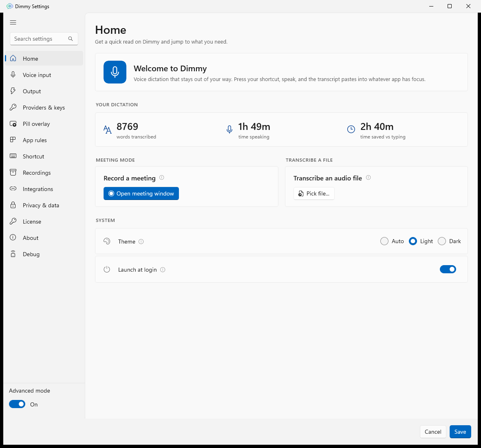The height and width of the screenshot is (448, 481).
Task: Click the Advanced mode label
Action: [x=29, y=391]
